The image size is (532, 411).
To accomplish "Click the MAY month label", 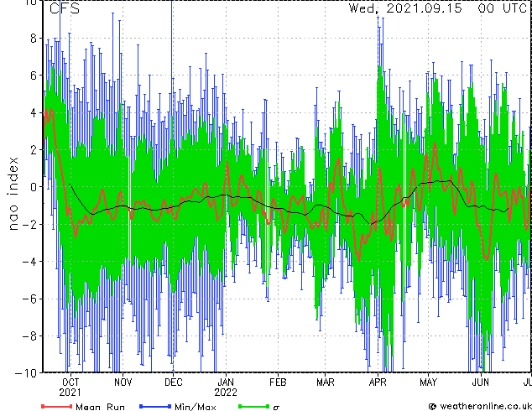I will point(428,382).
